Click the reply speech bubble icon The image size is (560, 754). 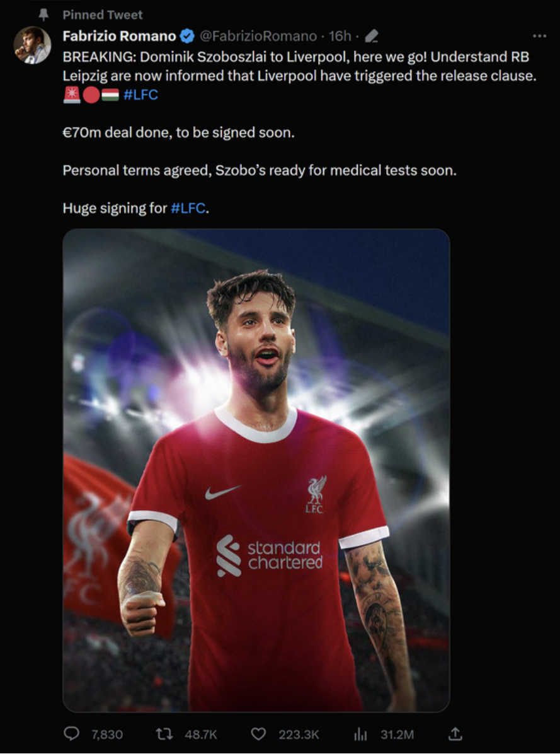[72, 733]
